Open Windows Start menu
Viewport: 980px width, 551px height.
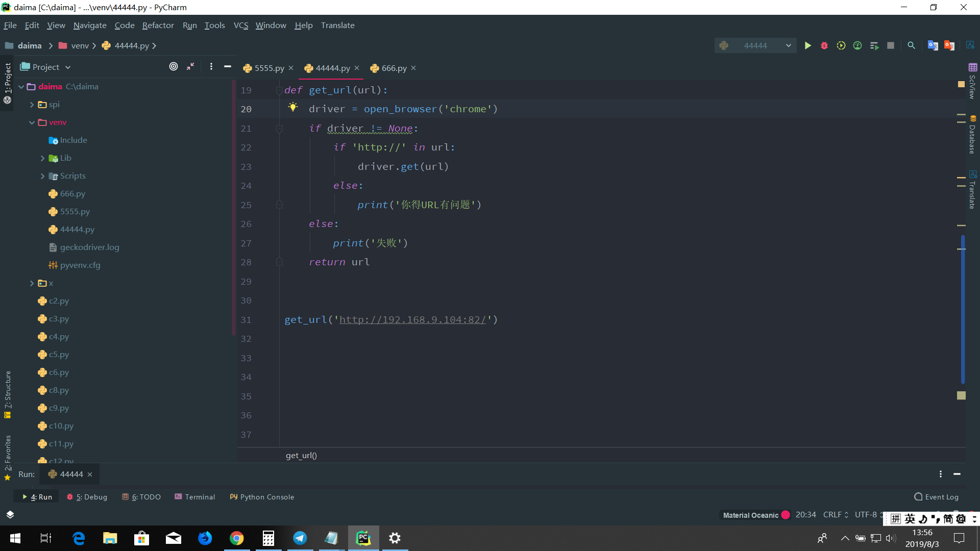(x=15, y=538)
